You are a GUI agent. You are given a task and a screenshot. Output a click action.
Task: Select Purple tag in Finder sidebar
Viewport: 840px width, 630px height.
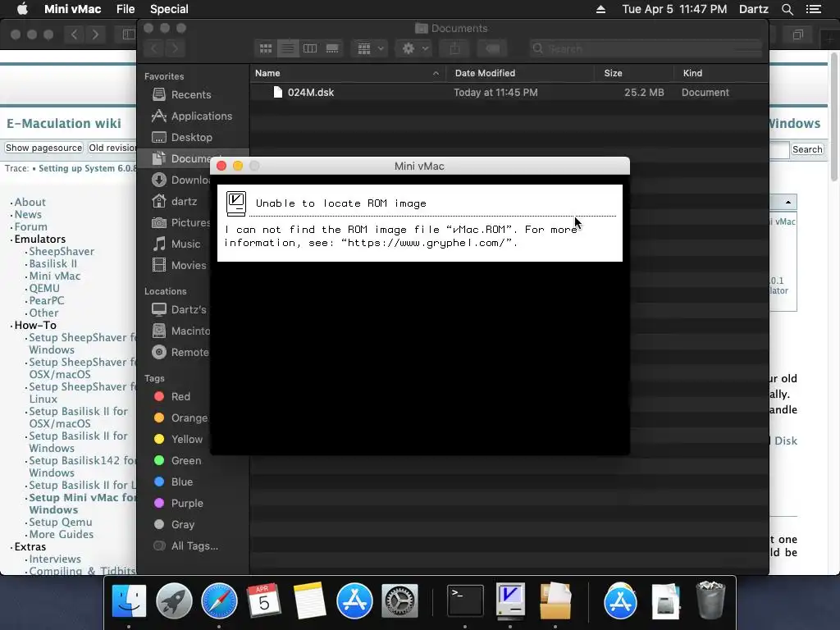pos(187,503)
